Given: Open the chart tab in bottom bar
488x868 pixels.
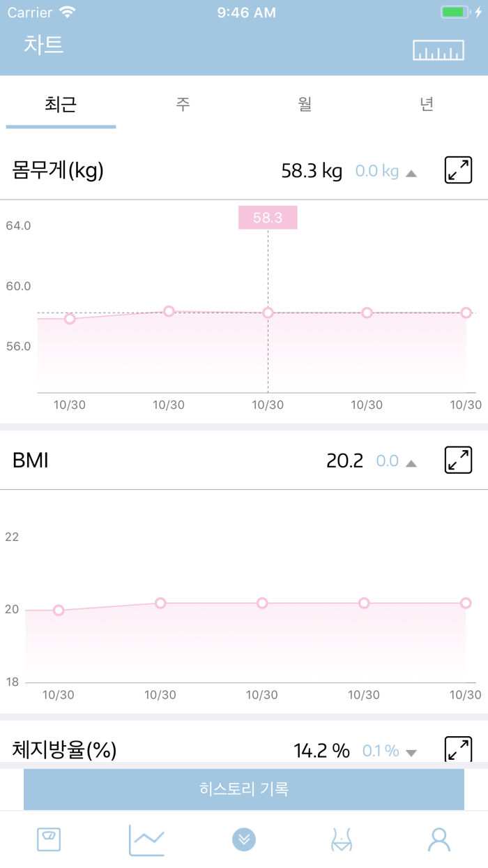Looking at the screenshot, I should 146,840.
